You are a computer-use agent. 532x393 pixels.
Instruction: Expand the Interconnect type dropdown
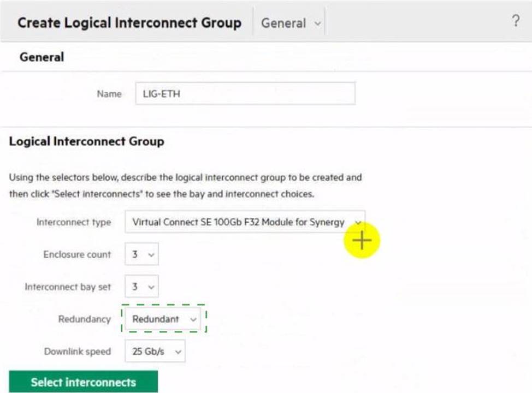pyautogui.click(x=245, y=222)
